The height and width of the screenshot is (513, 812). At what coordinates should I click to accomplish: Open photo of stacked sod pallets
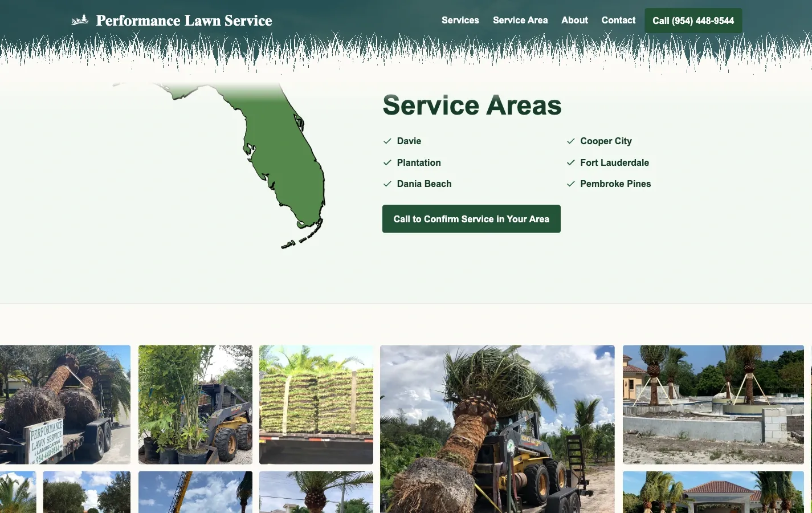click(316, 404)
